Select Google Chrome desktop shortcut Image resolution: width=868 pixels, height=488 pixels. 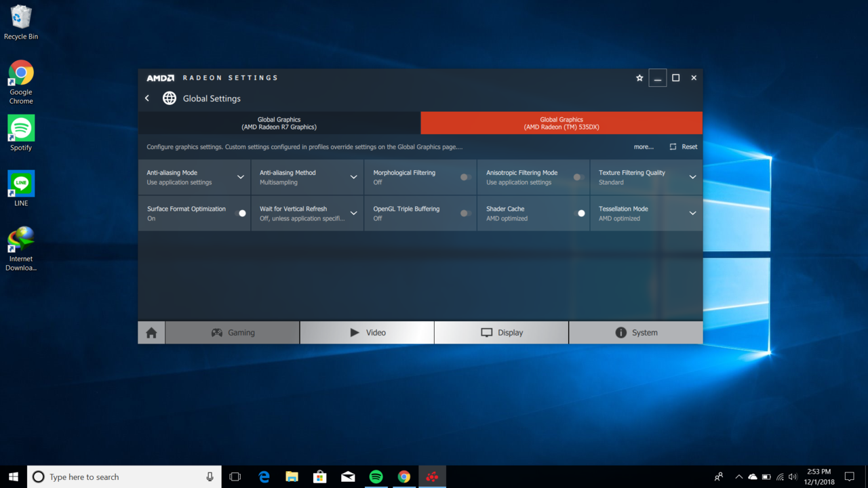coord(21,83)
